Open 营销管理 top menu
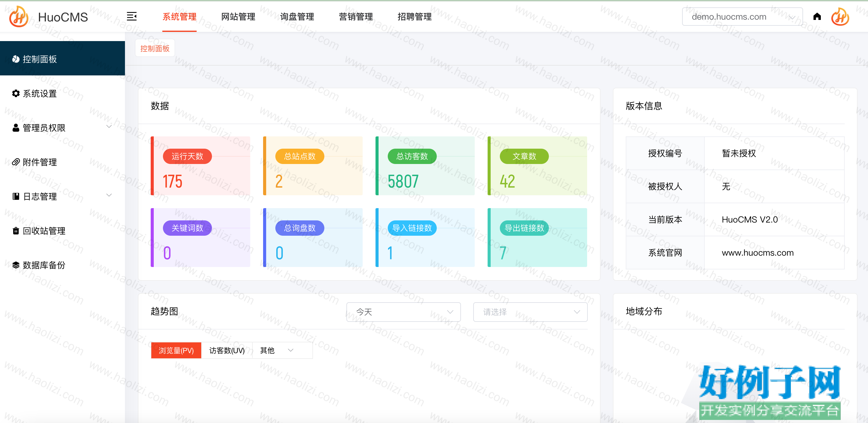868x423 pixels. (x=356, y=17)
